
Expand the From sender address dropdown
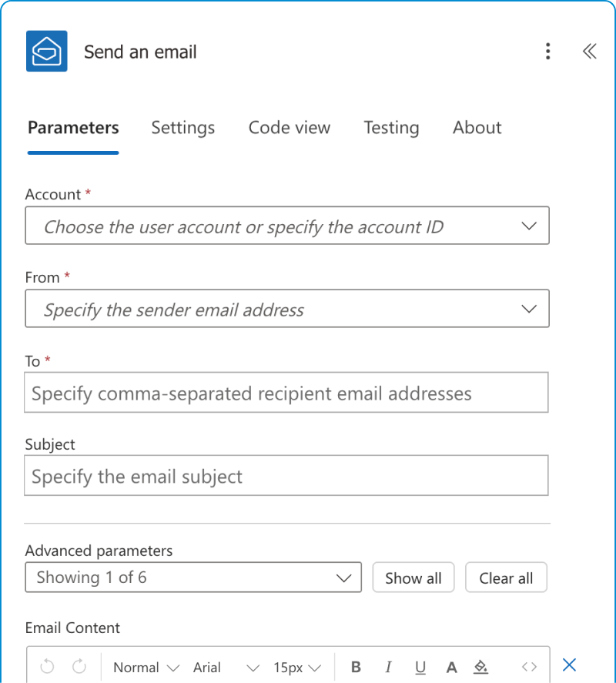[x=528, y=309]
